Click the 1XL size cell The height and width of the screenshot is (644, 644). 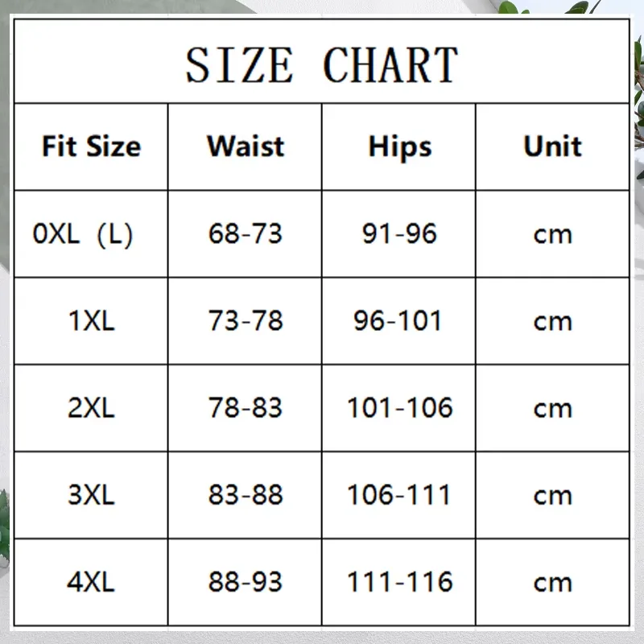pos(91,320)
